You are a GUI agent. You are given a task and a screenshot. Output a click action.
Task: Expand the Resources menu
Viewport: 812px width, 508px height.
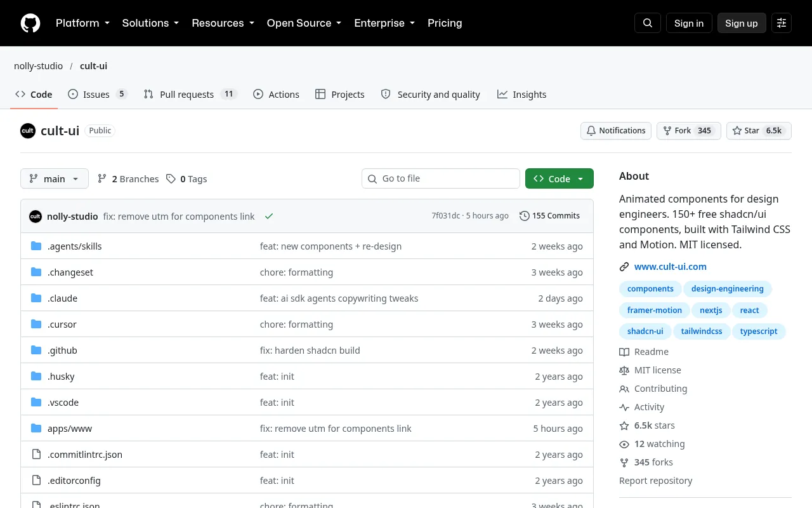(223, 23)
